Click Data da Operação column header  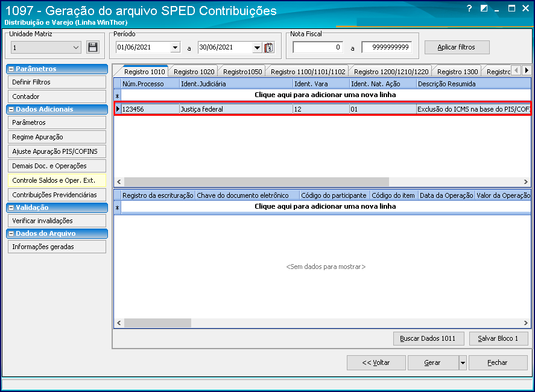pos(446,195)
